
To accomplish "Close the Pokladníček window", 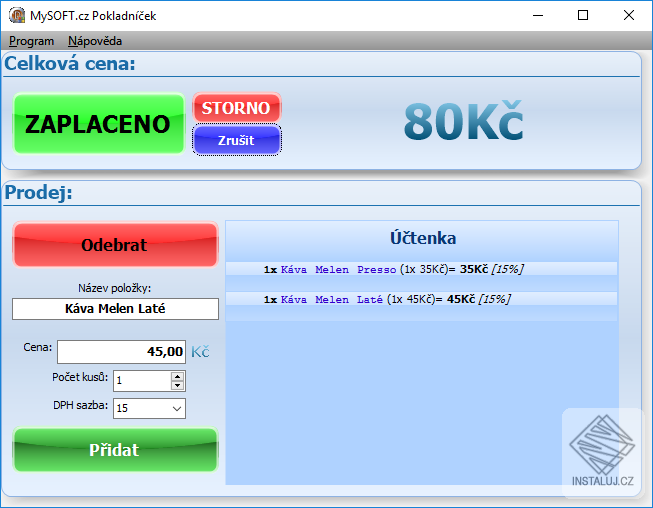I will [629, 15].
